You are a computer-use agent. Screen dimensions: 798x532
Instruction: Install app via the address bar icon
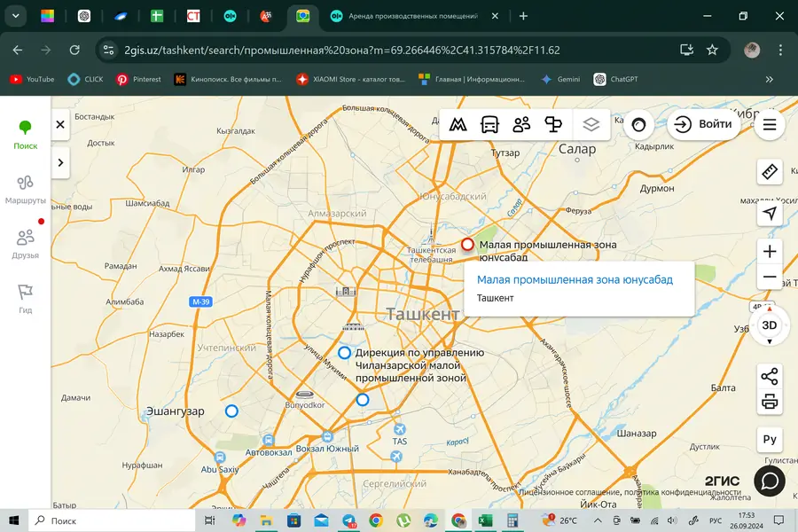pyautogui.click(x=686, y=50)
